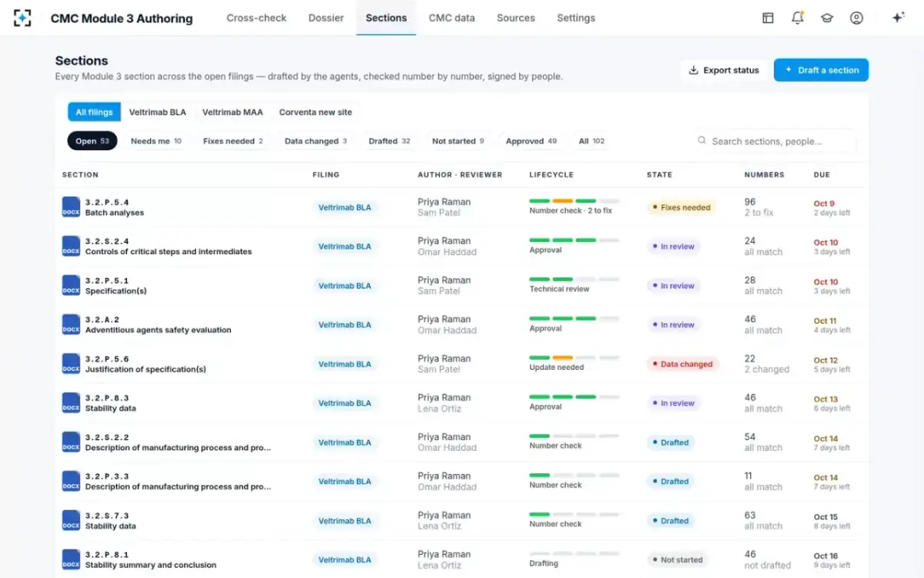924x578 pixels.
Task: Select the Sections tab
Action: coord(386,18)
